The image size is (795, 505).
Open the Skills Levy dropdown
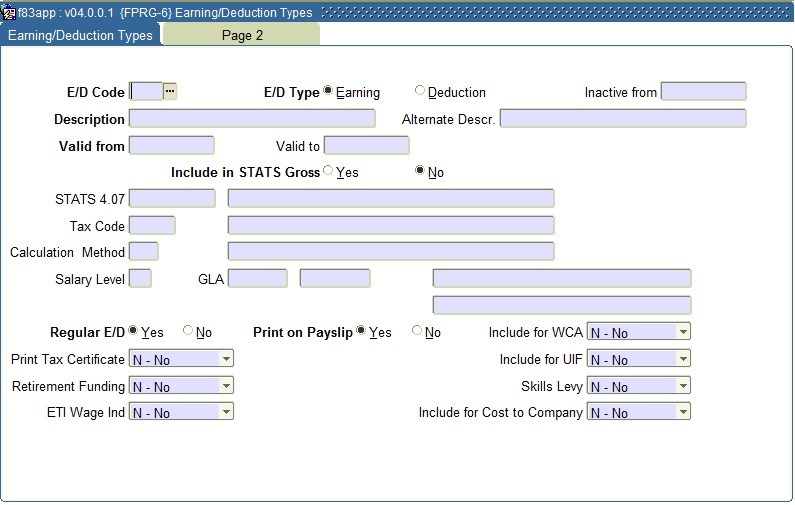pos(683,386)
